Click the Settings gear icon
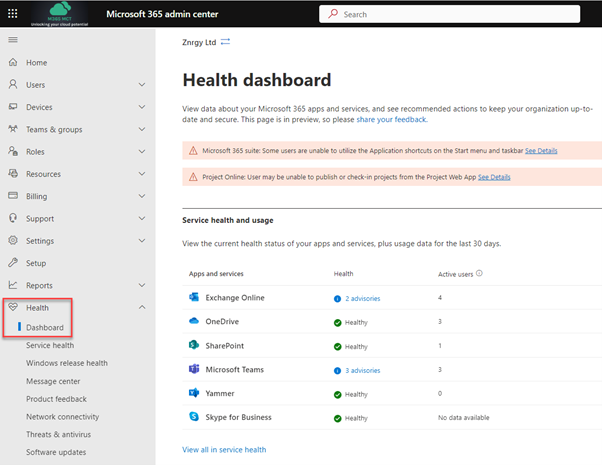Screen dimensions: 602x465 point(13,240)
